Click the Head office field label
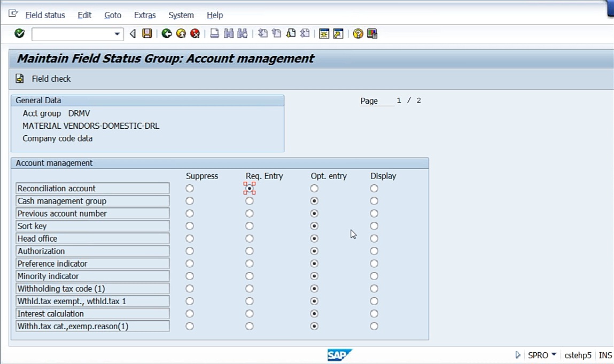The width and height of the screenshot is (614, 364). pyautogui.click(x=92, y=238)
